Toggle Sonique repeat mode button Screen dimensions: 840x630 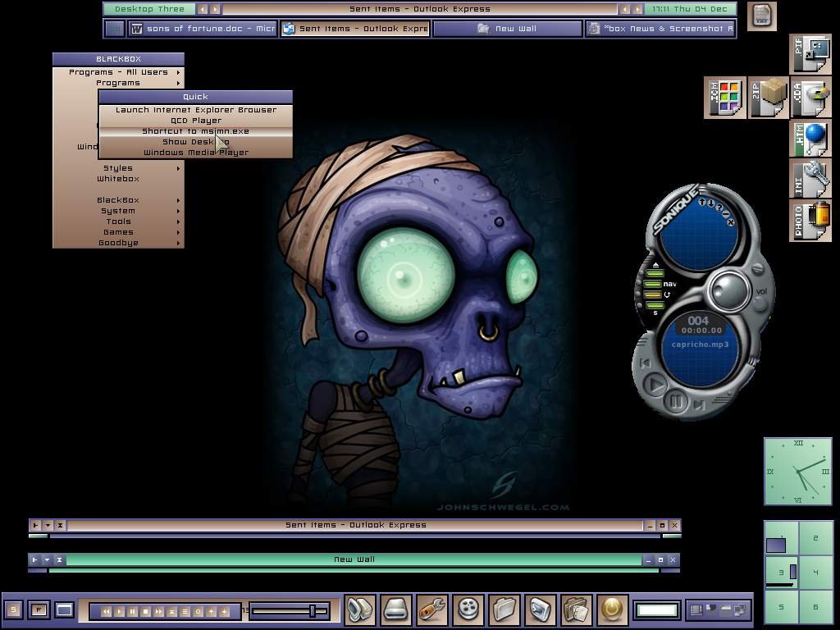[653, 294]
